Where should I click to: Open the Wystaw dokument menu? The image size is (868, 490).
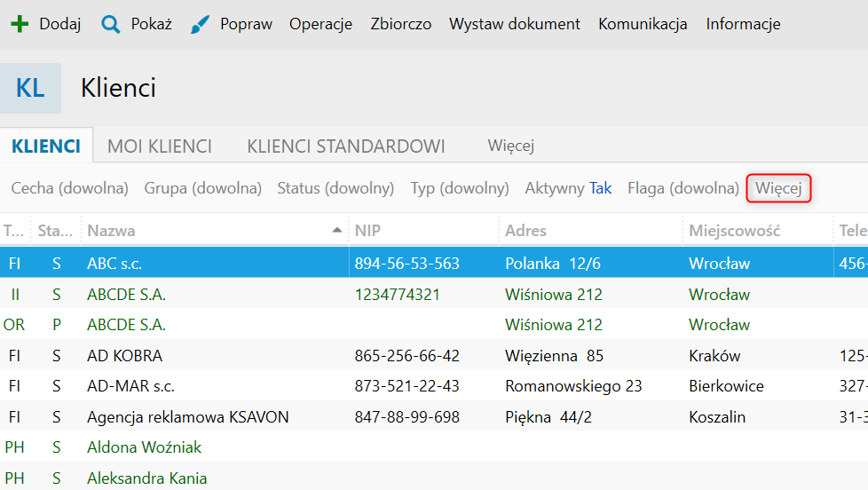(515, 24)
